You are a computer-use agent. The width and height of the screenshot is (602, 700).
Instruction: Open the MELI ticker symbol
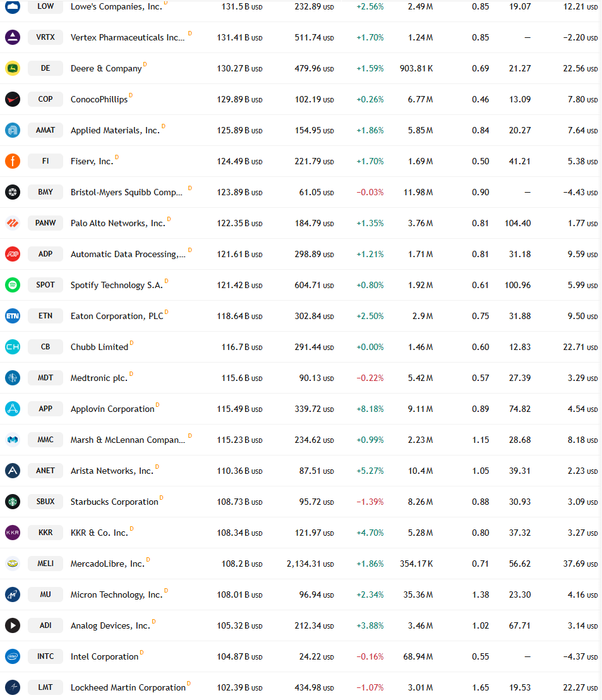[45, 564]
